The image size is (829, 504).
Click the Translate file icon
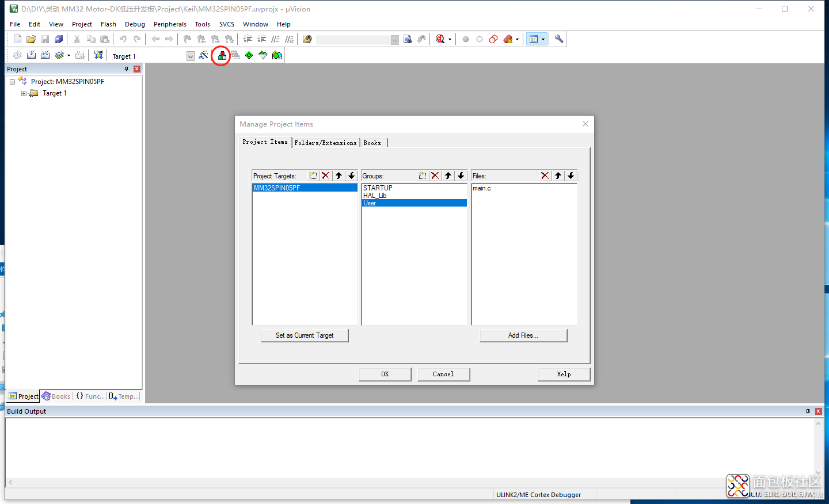coord(17,55)
